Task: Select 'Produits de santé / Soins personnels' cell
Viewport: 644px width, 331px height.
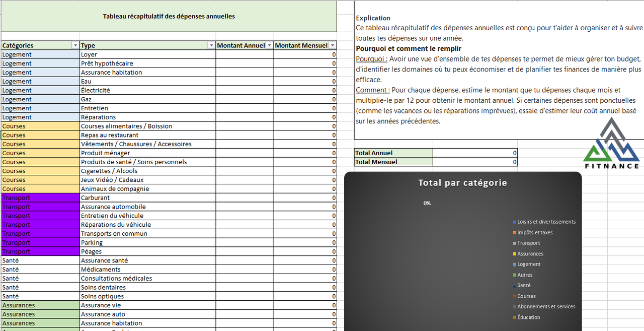Action: [x=148, y=162]
